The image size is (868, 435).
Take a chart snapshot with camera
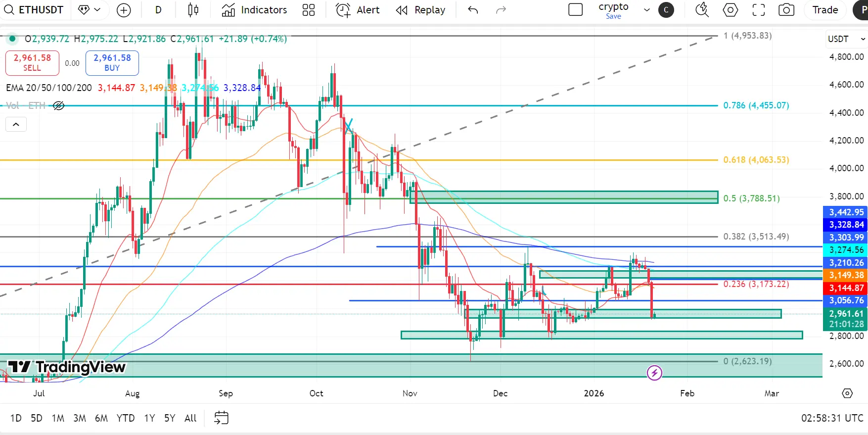tap(786, 10)
